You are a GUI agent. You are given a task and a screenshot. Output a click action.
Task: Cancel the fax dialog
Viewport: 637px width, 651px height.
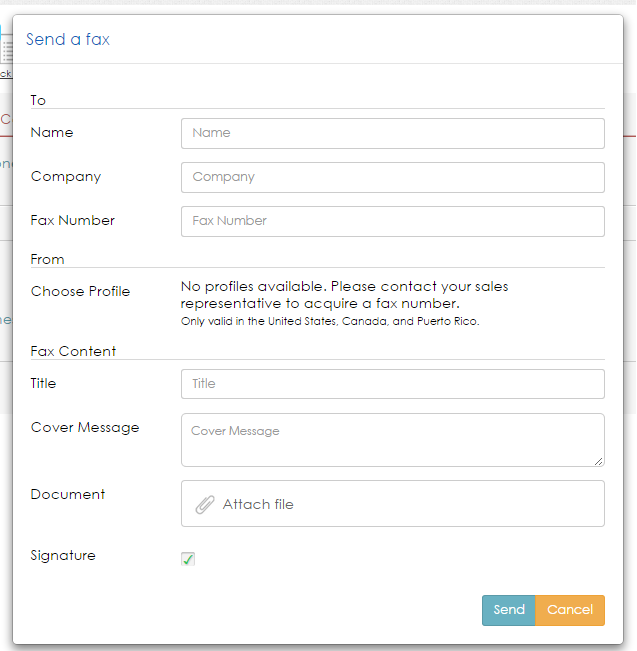pos(570,610)
